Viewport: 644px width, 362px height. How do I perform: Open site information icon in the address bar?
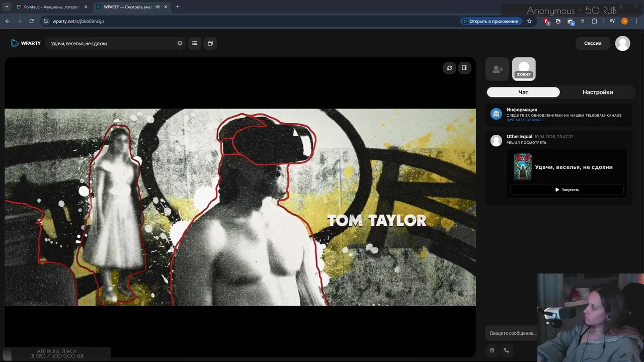[45, 21]
